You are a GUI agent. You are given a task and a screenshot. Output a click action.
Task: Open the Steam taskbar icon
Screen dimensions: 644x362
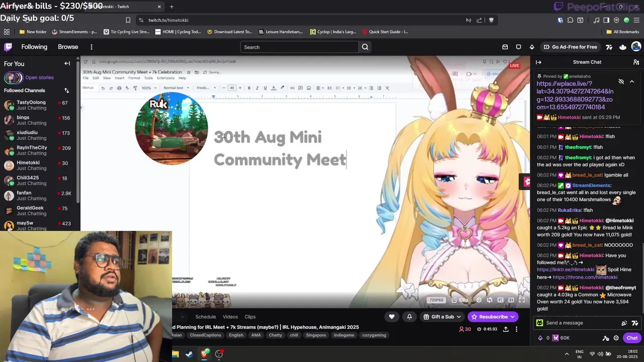click(x=189, y=354)
